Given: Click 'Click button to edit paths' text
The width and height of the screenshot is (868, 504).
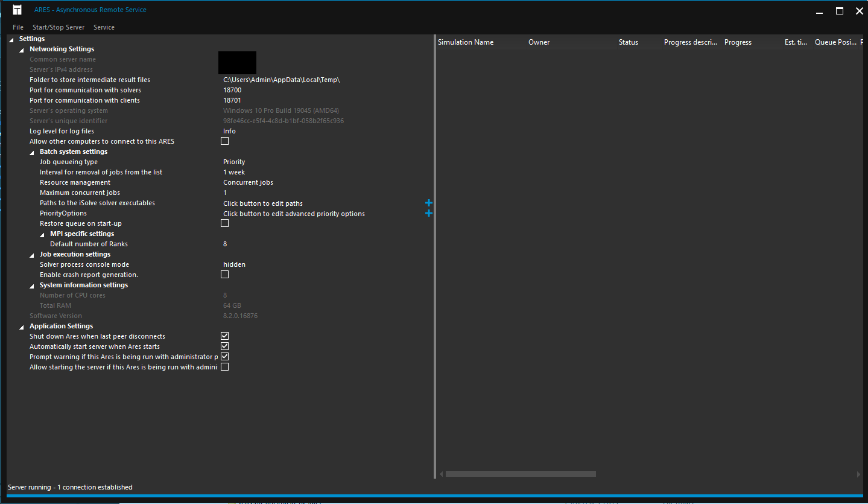Looking at the screenshot, I should (263, 203).
